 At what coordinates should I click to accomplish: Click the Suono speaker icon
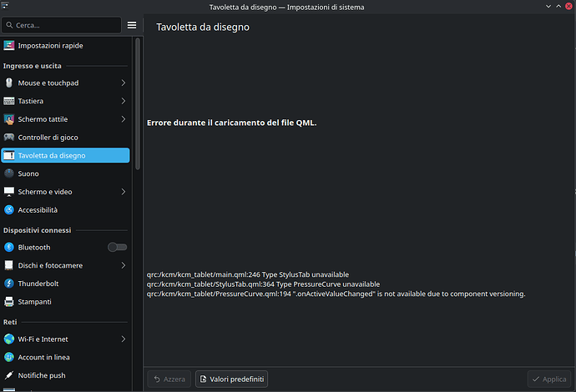tap(9, 173)
